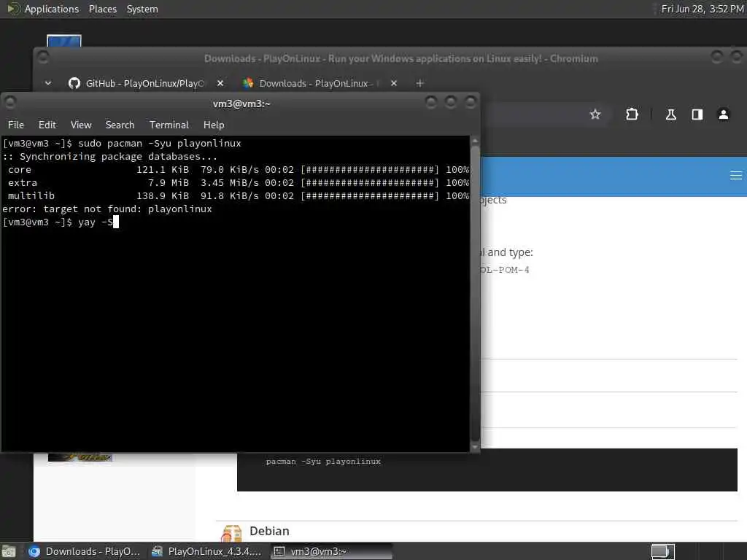Open the Terminal menu in menubar
Screen dimensions: 747x560
[x=169, y=125]
